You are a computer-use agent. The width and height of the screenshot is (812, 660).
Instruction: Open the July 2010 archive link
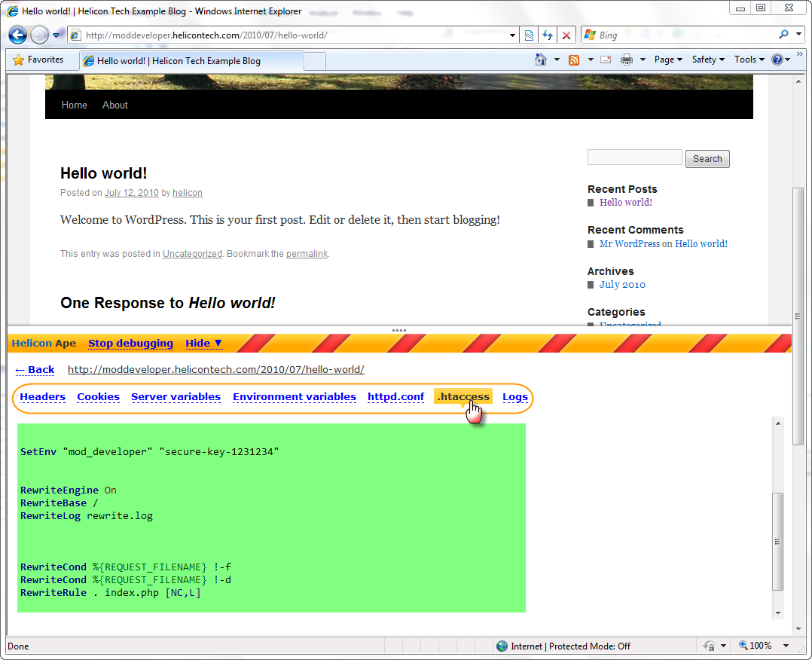coord(621,284)
